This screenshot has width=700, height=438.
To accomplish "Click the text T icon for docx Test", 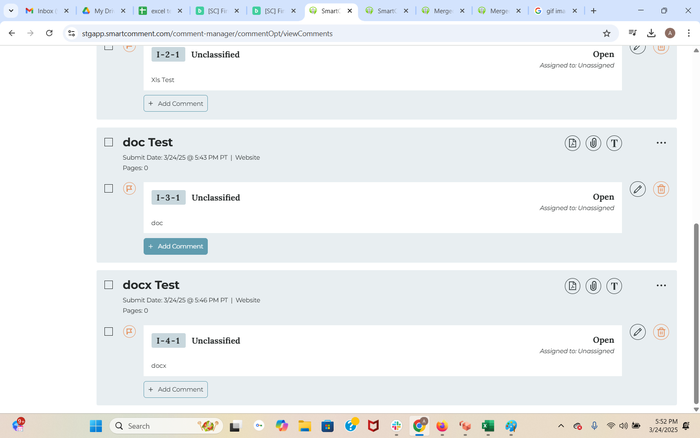I will point(614,286).
